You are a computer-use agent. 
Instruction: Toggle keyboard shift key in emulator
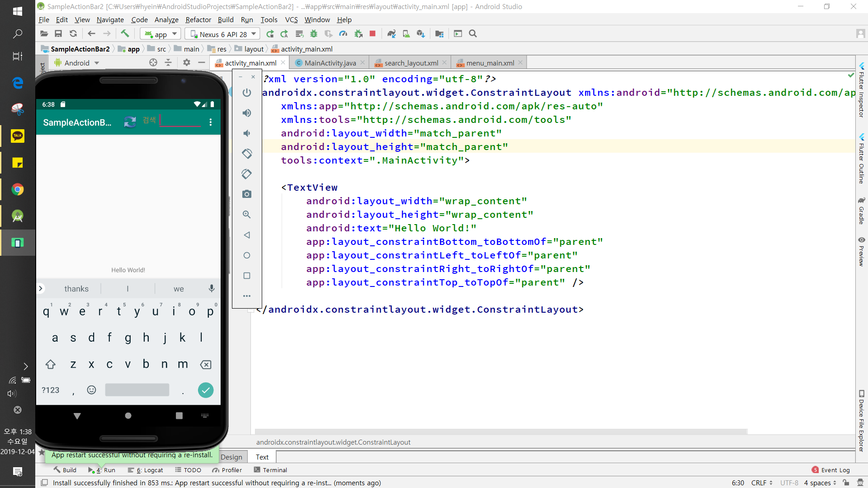pos(50,364)
